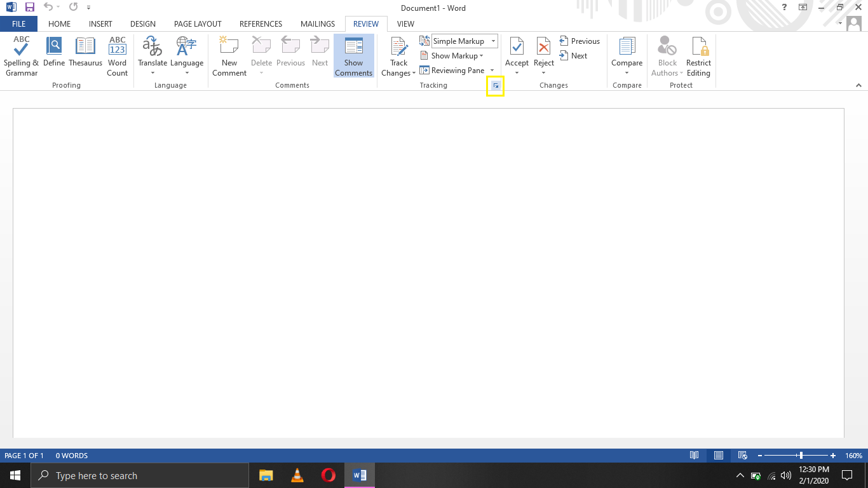The image size is (868, 488).
Task: Open the FILE menu
Action: point(18,24)
